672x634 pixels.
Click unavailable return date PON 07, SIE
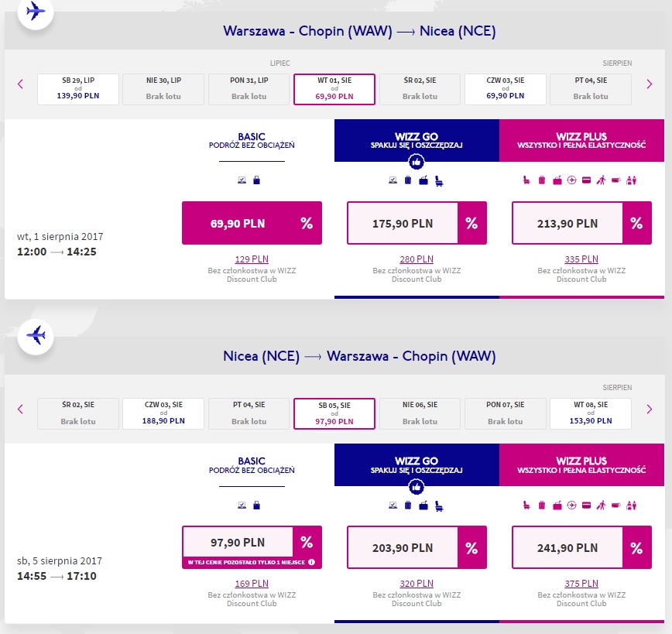(x=506, y=413)
